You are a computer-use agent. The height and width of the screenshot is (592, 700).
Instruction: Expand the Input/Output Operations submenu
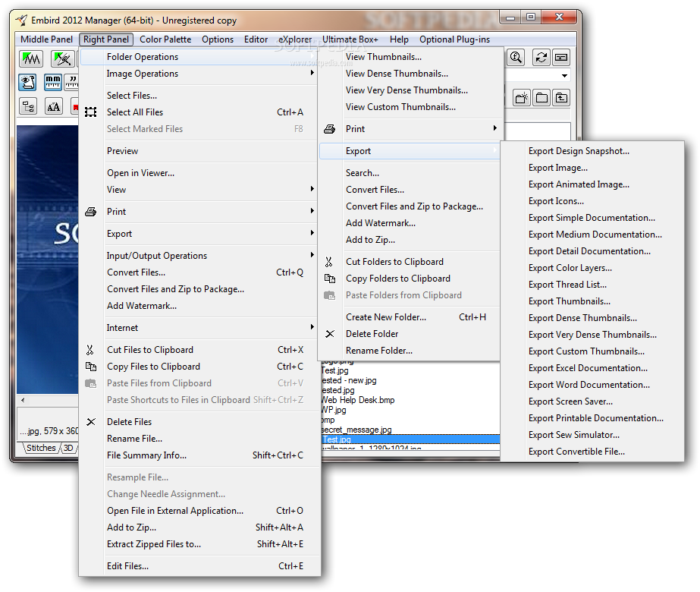[312, 255]
